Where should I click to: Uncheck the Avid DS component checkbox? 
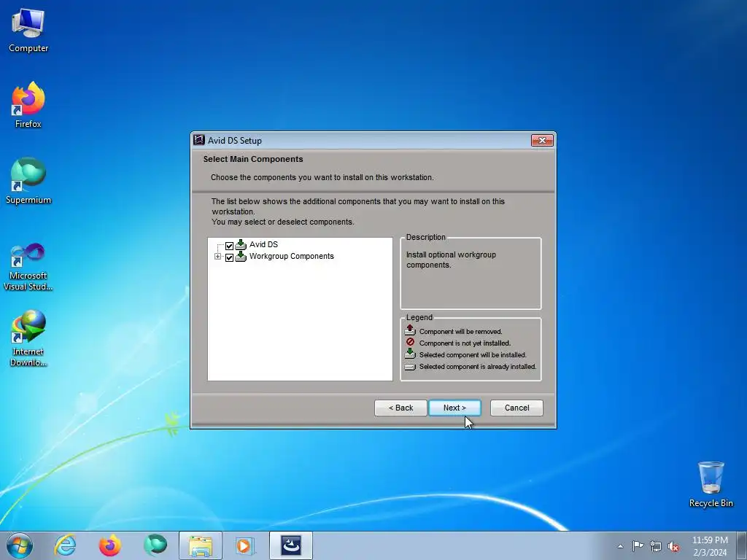coord(229,246)
